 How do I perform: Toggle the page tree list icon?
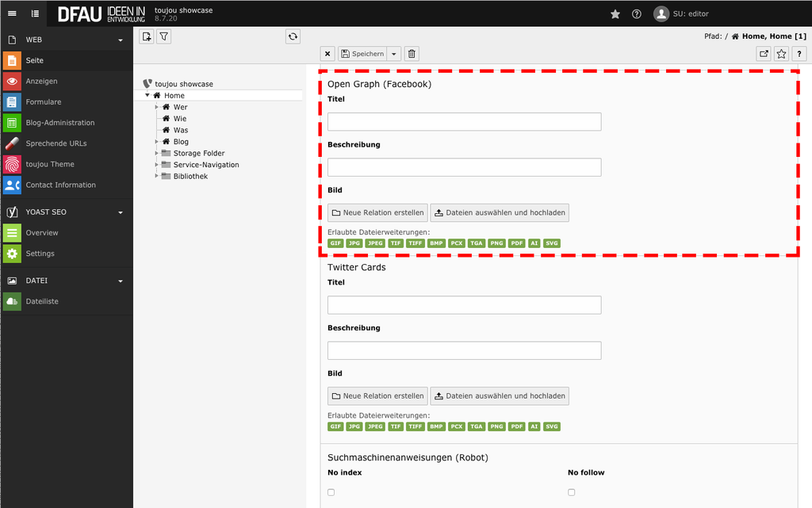[35, 13]
